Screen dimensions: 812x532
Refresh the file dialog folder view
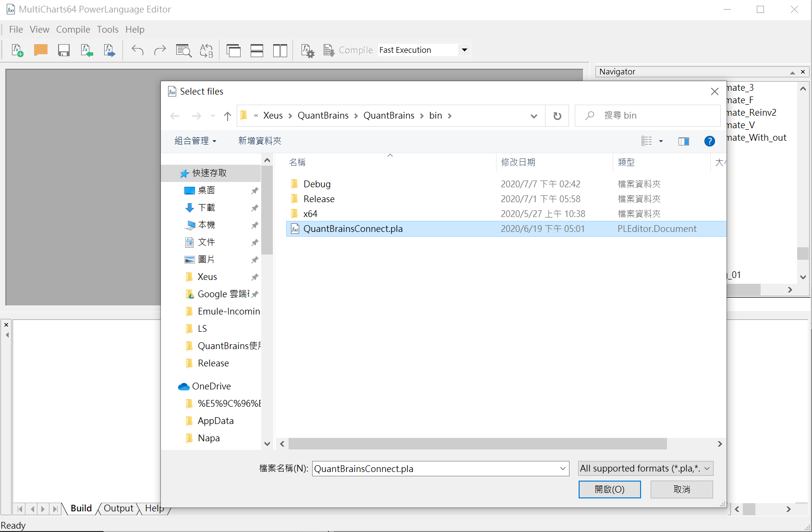click(x=557, y=116)
